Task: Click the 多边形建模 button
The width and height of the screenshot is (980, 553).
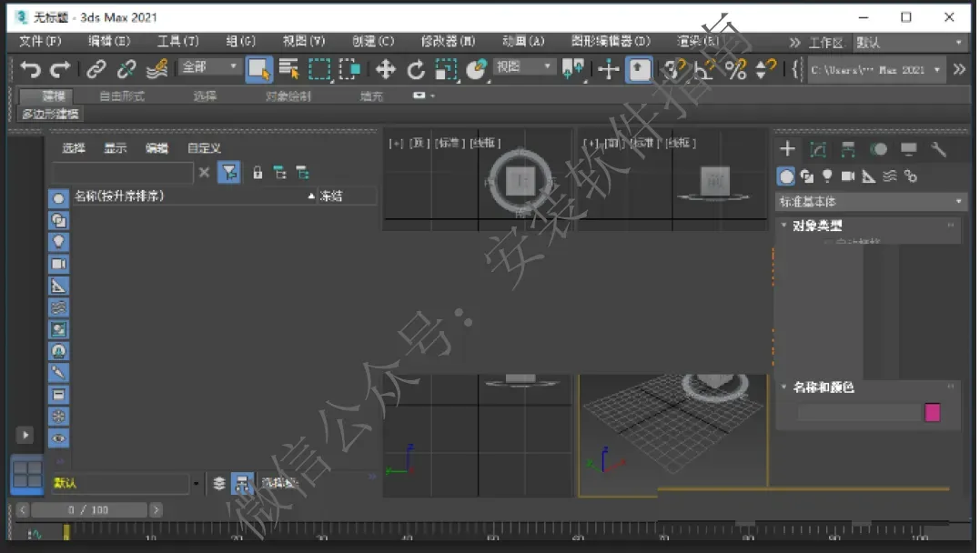Action: click(x=50, y=115)
